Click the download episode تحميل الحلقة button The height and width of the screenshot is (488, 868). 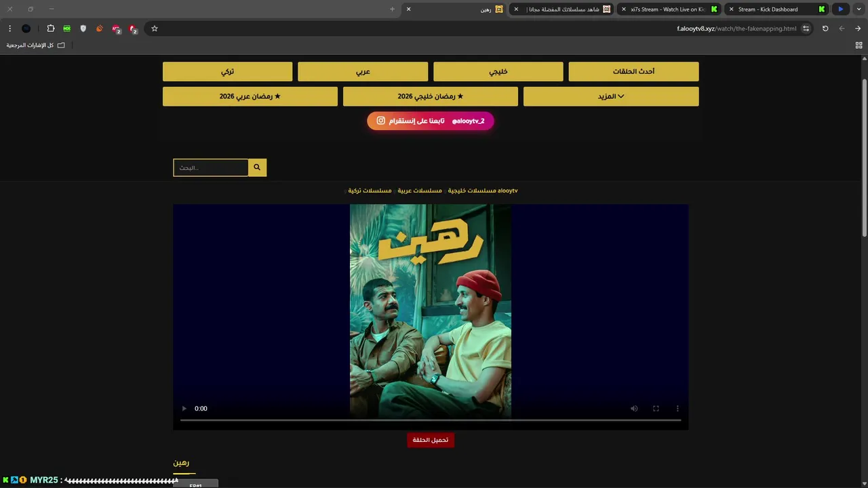click(431, 440)
